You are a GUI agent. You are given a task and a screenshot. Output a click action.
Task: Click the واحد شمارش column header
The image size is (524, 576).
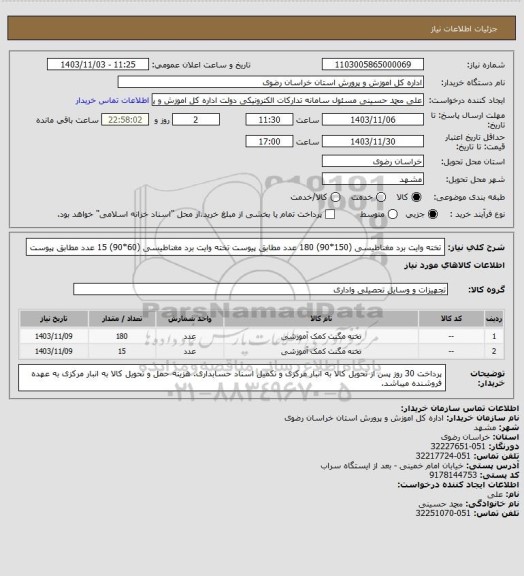pyautogui.click(x=190, y=319)
